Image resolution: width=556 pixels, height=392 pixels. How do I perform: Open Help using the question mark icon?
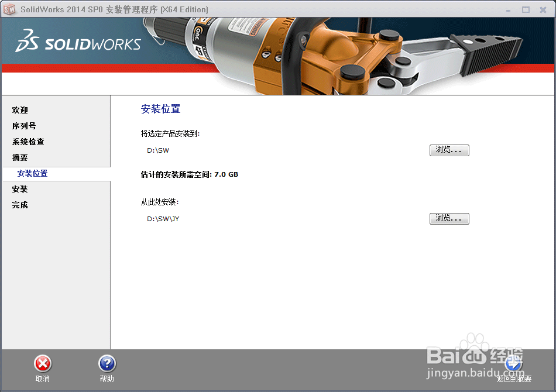[107, 363]
